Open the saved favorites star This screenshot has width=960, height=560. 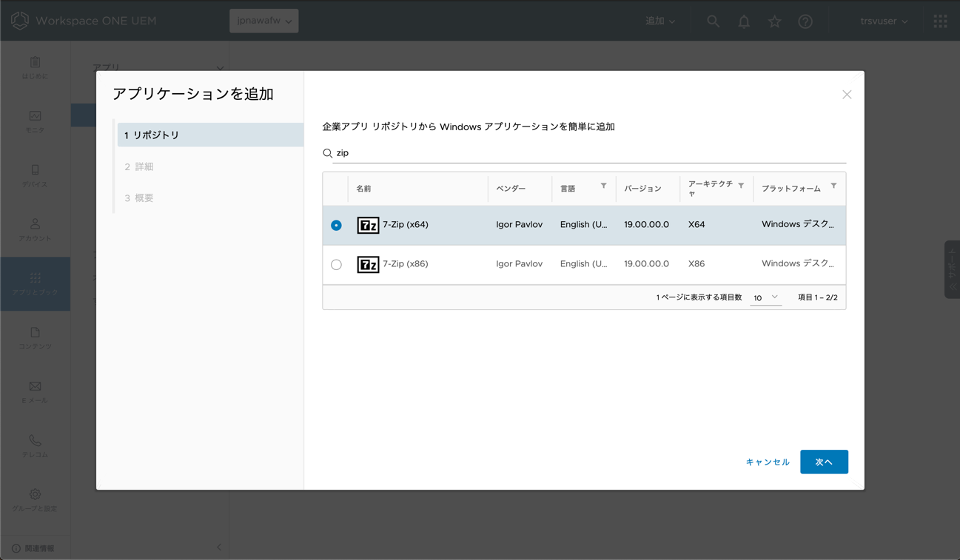pos(774,21)
